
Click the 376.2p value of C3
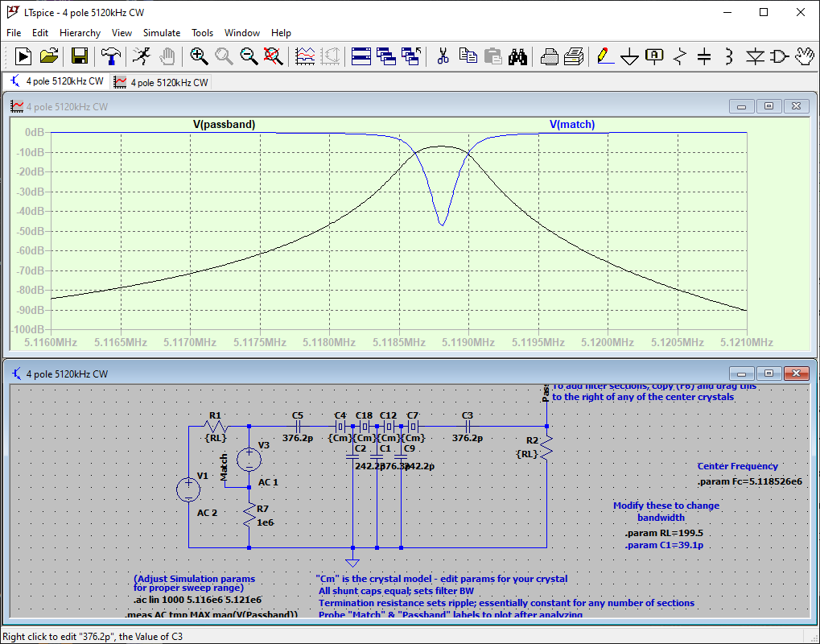pos(468,439)
